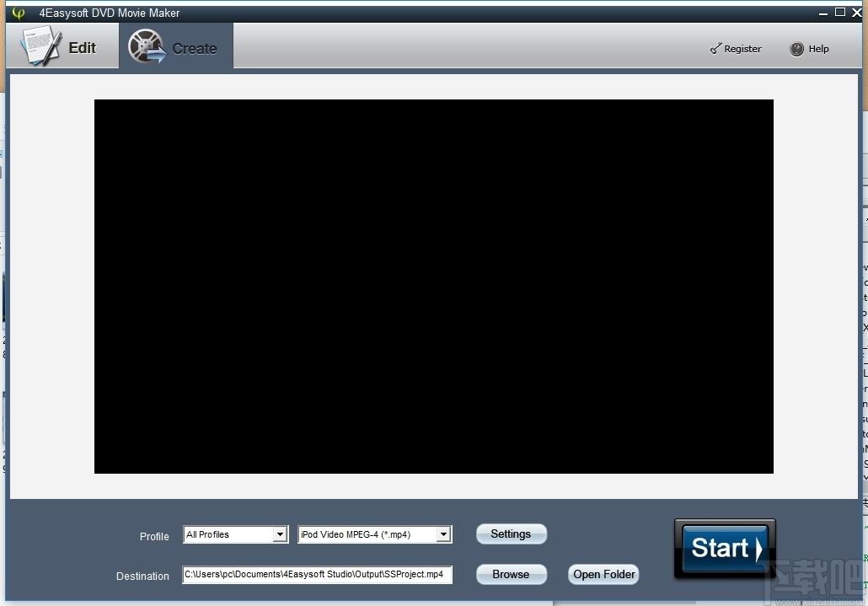Click the Register key icon
Viewport: 868px width, 606px height.
715,49
